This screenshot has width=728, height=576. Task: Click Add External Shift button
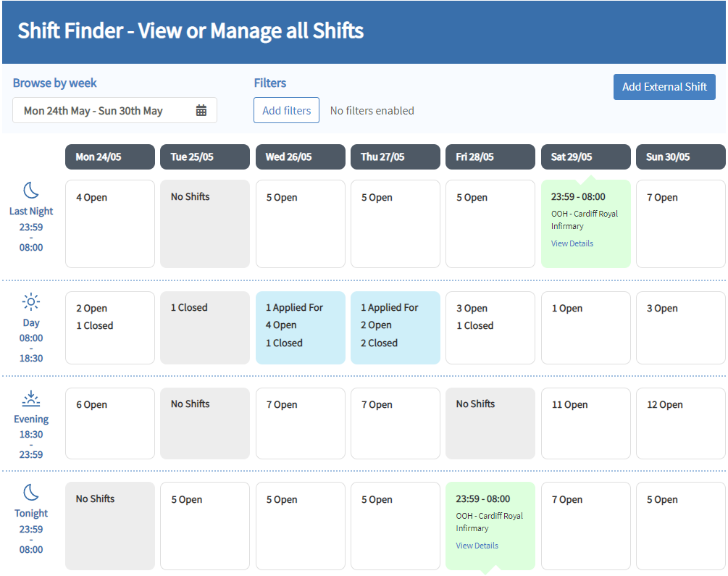click(664, 87)
